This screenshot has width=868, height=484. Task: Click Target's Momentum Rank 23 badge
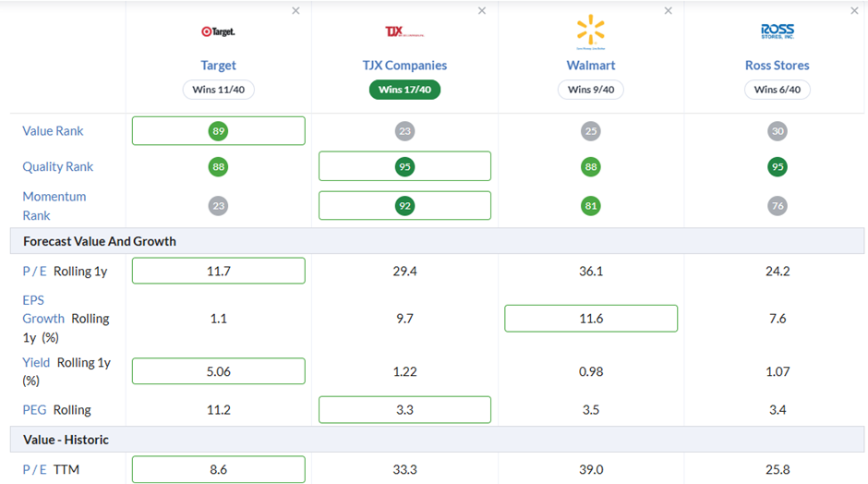(x=218, y=206)
